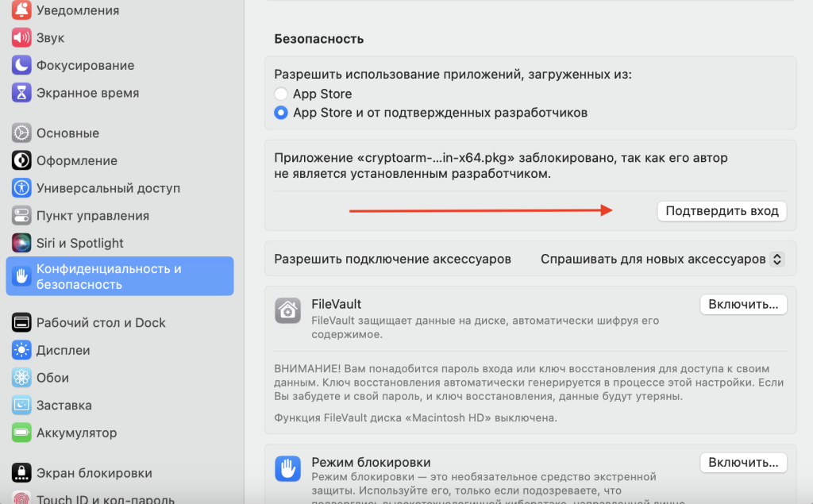This screenshot has width=813, height=504.
Task: Click the Функция FileVault диска Macintosh HD text
Action: click(x=415, y=417)
